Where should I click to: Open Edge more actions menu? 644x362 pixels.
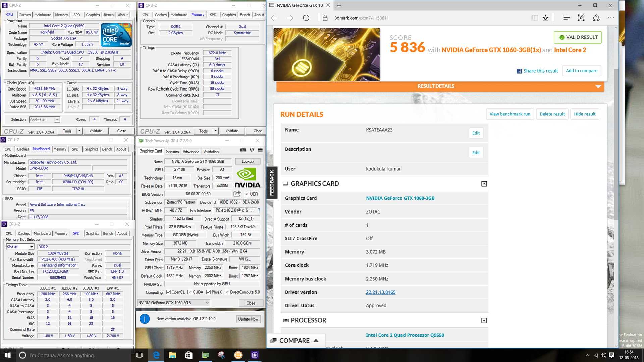tap(611, 18)
